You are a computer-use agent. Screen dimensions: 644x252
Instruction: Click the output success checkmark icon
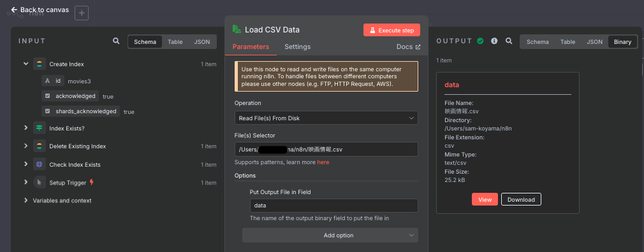pos(481,41)
